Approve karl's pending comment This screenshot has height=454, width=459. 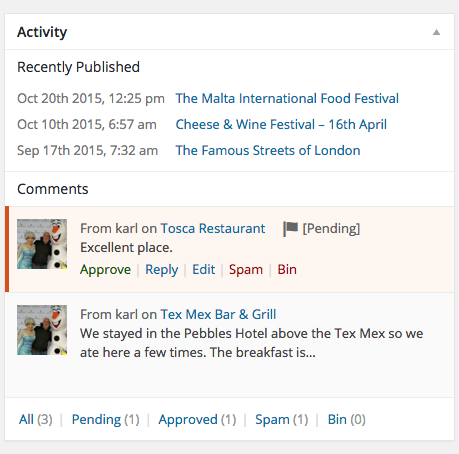pyautogui.click(x=105, y=269)
